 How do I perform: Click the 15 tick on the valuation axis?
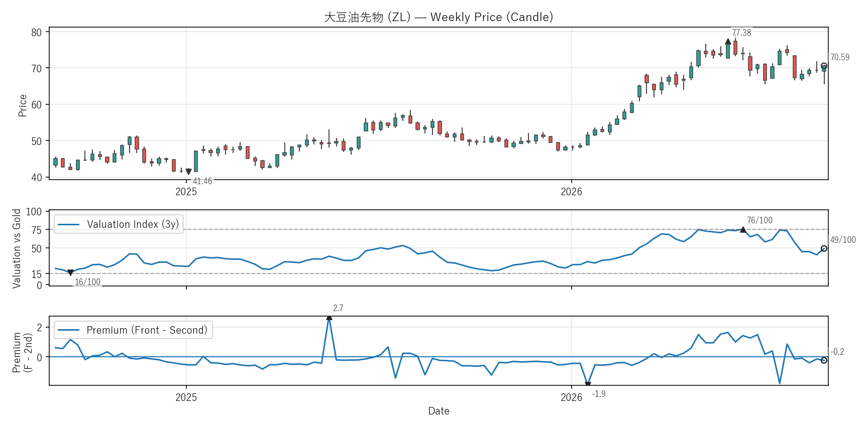coord(37,274)
